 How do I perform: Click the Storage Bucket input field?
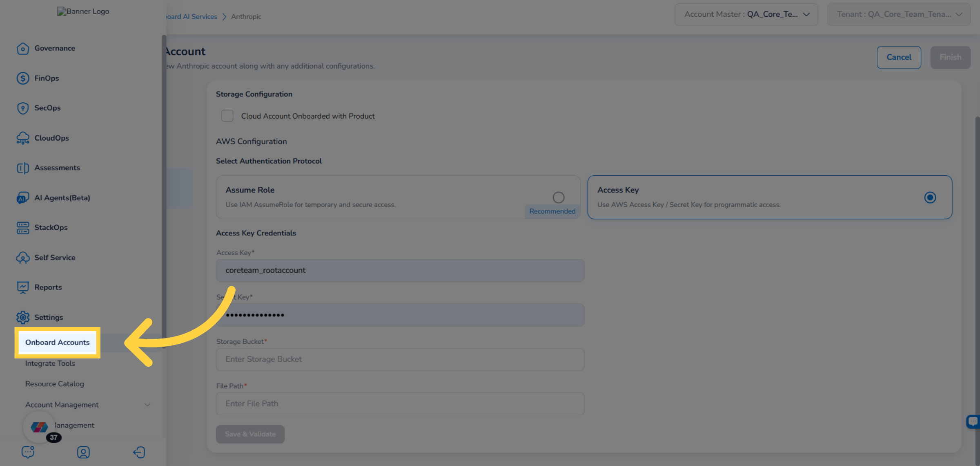coord(399,359)
